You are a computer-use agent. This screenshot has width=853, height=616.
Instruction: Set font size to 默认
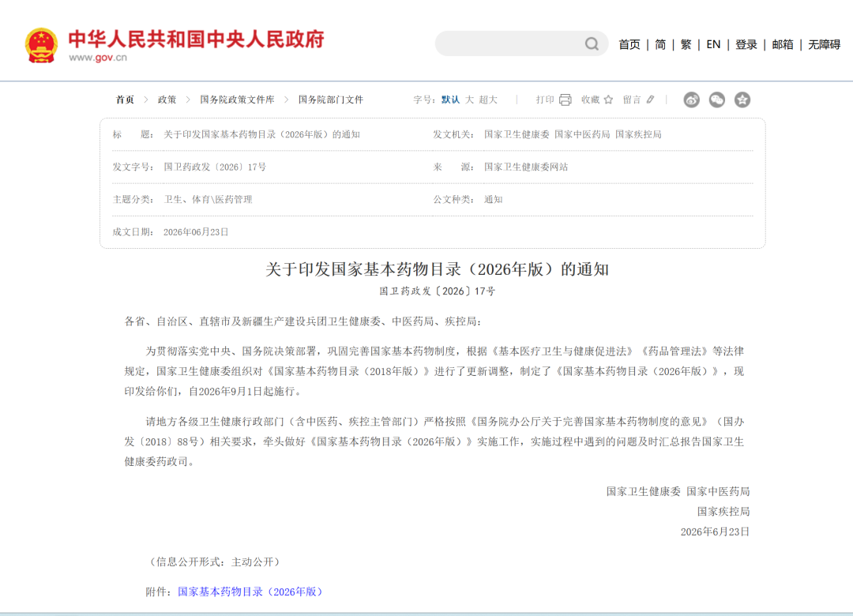450,100
